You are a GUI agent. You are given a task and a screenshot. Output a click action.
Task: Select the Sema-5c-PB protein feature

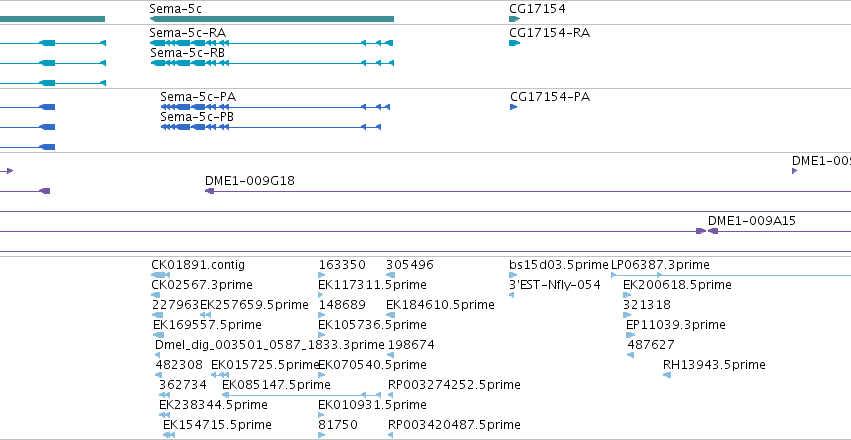tap(270, 127)
